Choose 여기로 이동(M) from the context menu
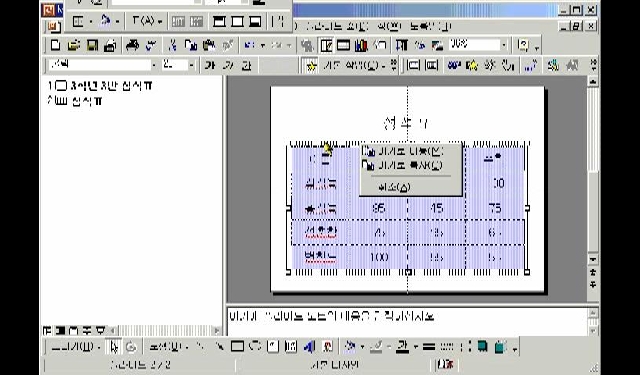Screen dimensions: 640x375 [411, 151]
